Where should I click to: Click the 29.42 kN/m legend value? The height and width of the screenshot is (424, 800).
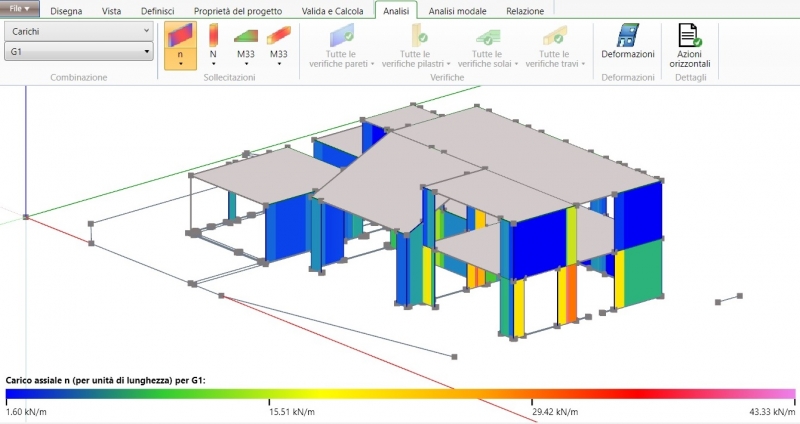coord(555,412)
